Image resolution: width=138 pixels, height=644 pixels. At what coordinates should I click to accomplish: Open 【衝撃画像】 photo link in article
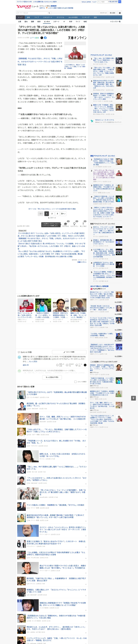coord(40,62)
